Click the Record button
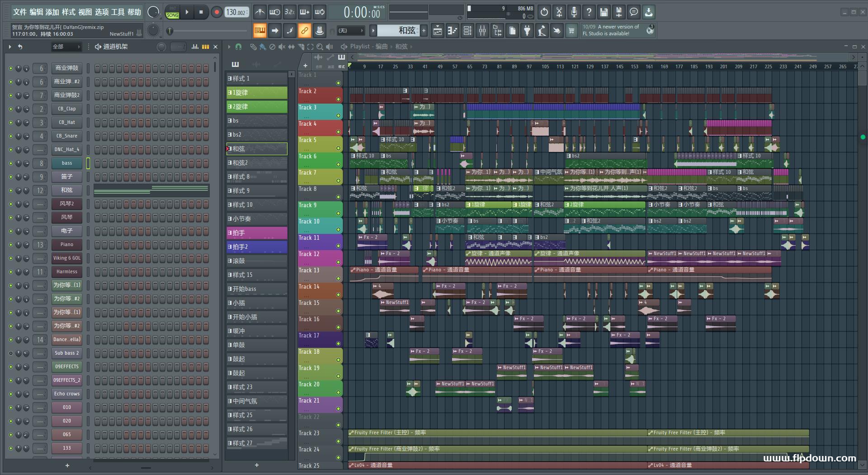Viewport: 868px width, 475px height. coord(217,12)
